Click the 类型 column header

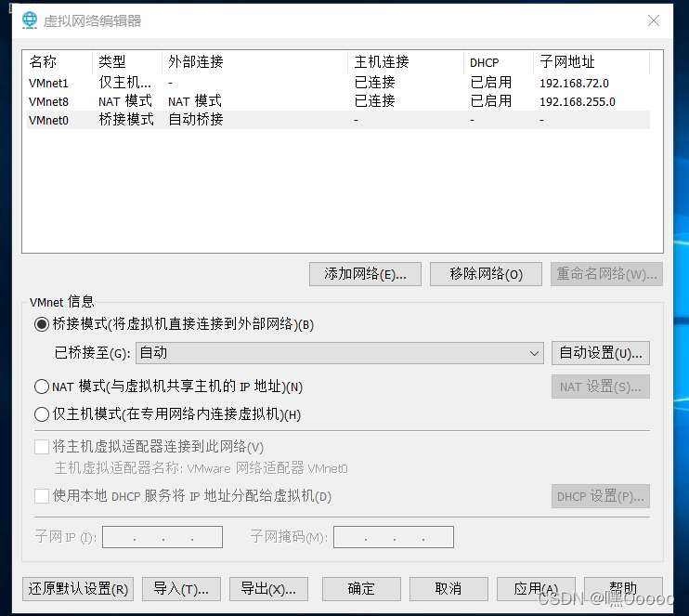[x=127, y=62]
